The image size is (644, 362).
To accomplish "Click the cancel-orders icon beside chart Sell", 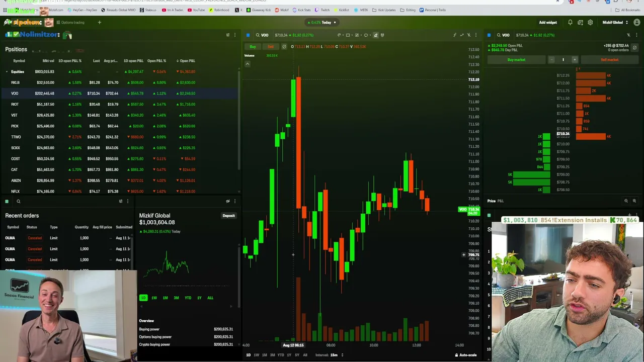I will coord(284,47).
